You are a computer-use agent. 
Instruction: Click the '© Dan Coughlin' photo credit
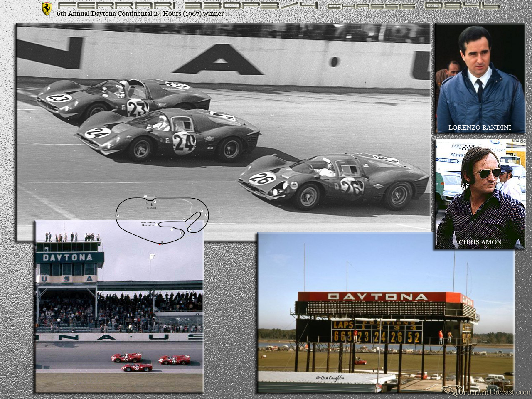330,378
